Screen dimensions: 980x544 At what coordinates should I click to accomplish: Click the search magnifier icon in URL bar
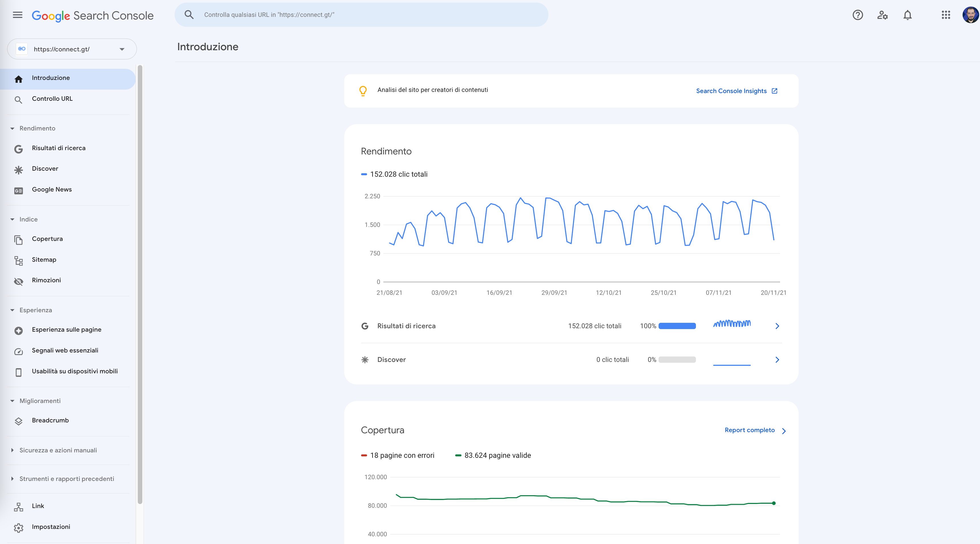pos(189,15)
